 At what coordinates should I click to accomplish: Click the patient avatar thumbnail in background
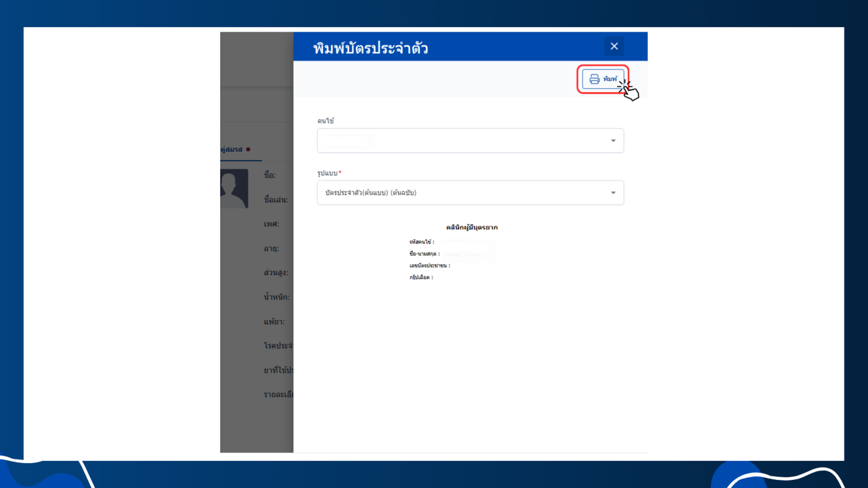tap(234, 189)
